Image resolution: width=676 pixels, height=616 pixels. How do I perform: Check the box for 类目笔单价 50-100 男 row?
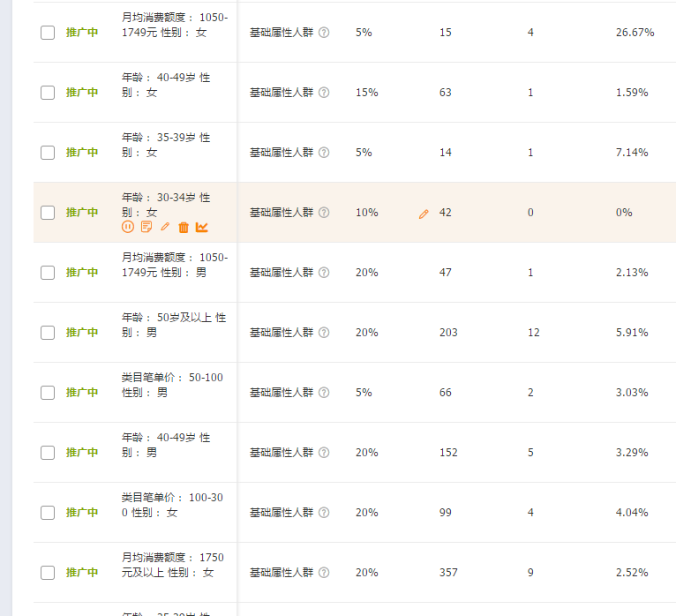pyautogui.click(x=48, y=393)
